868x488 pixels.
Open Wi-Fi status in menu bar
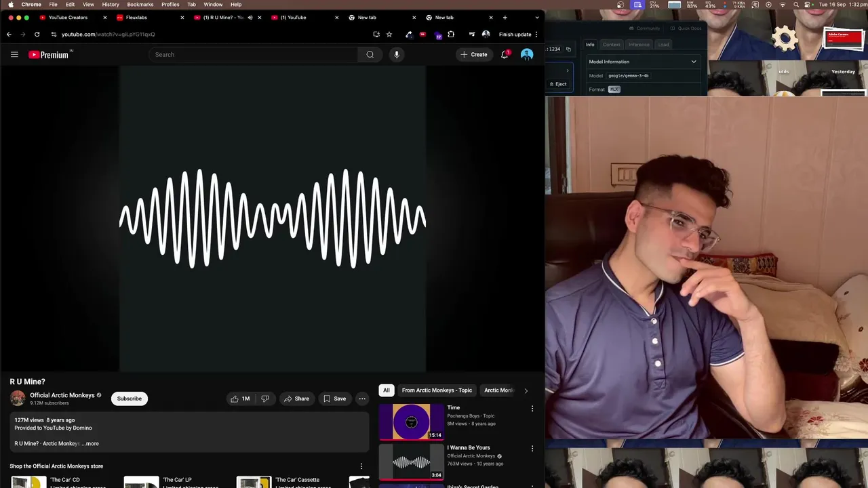(783, 4)
